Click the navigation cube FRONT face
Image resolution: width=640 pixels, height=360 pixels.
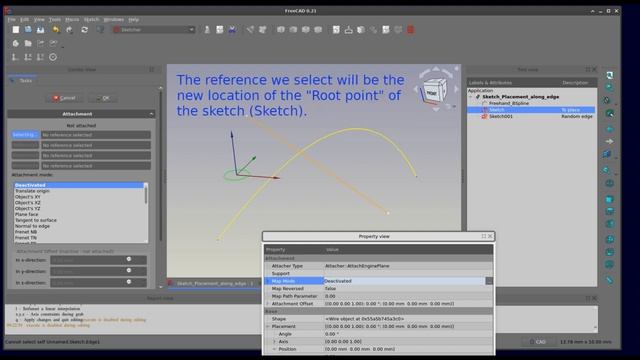coord(431,93)
